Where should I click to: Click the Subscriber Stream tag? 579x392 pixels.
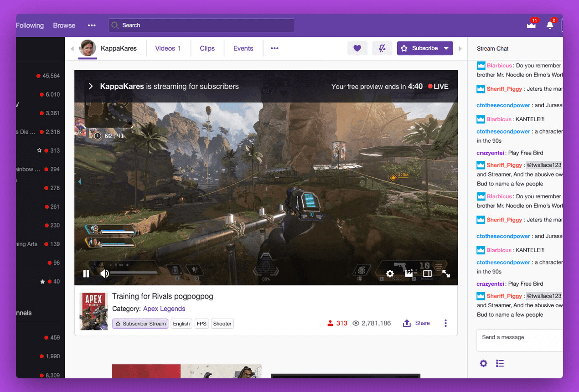[140, 324]
